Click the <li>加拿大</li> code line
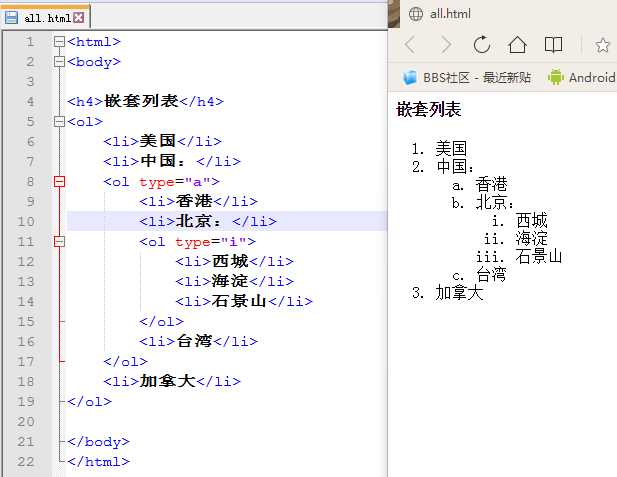 (172, 381)
